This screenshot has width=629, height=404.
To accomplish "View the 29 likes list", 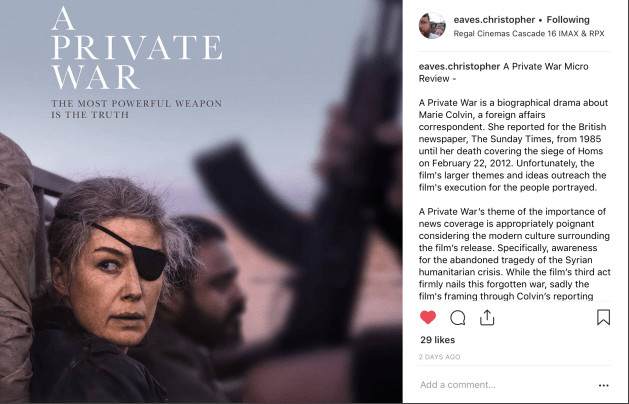I will (x=437, y=340).
